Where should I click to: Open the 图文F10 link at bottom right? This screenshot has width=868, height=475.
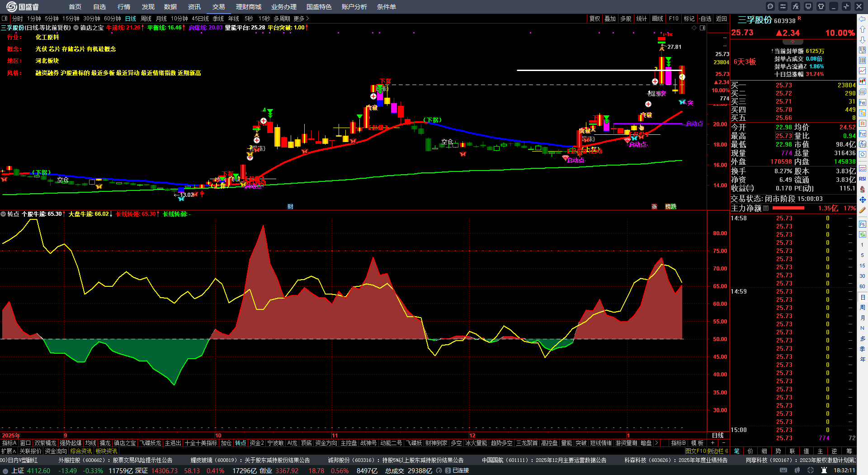pyautogui.click(x=695, y=451)
